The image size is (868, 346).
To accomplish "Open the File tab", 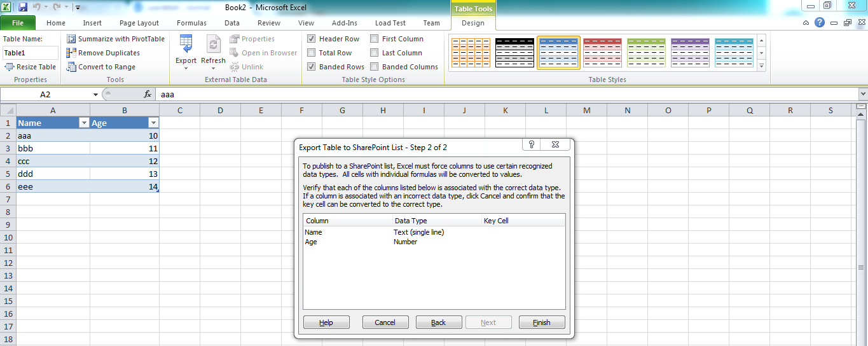I will tap(18, 23).
